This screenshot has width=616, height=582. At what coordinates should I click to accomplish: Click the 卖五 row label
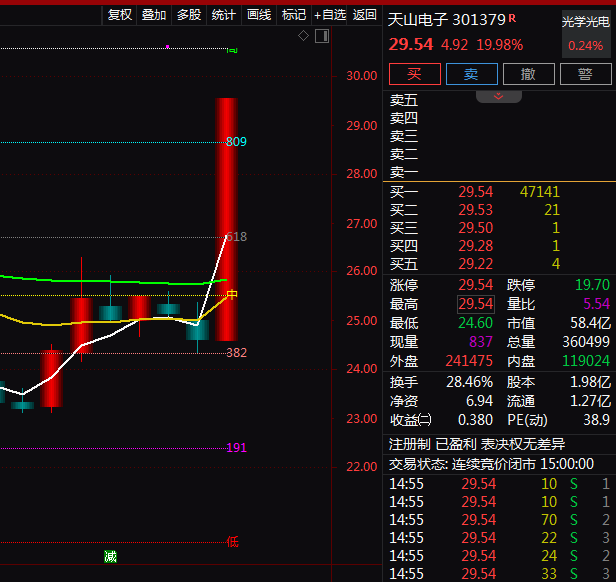(404, 101)
